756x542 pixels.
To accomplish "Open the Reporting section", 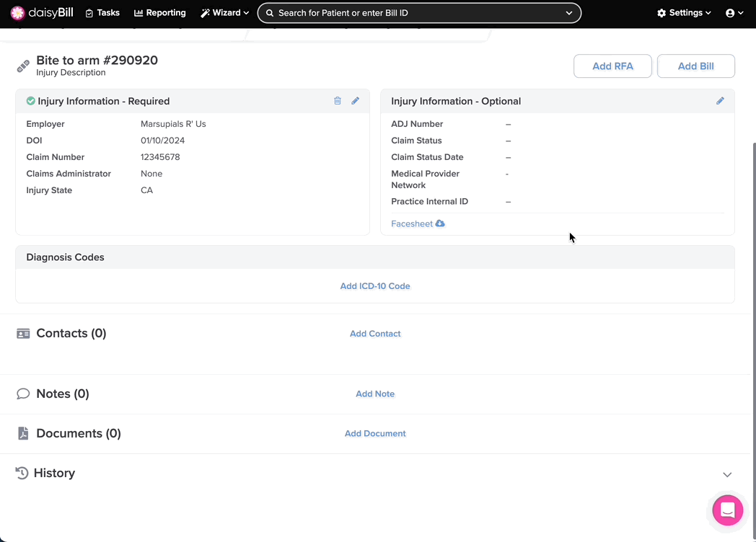I will tap(160, 13).
